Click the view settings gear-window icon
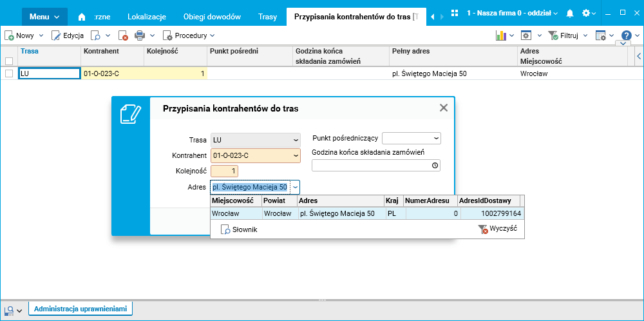Image resolution: width=644 pixels, height=321 pixels. 526,35
